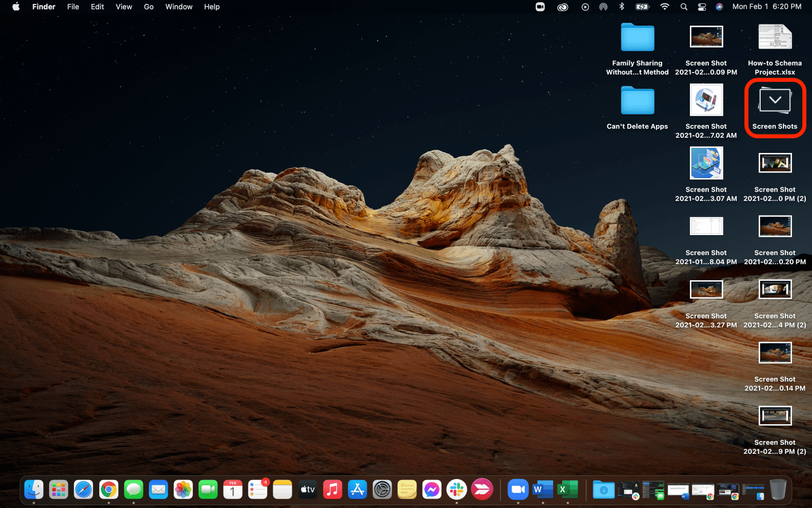Click the date and time clock
Screen dimensions: 812x508
pos(766,7)
